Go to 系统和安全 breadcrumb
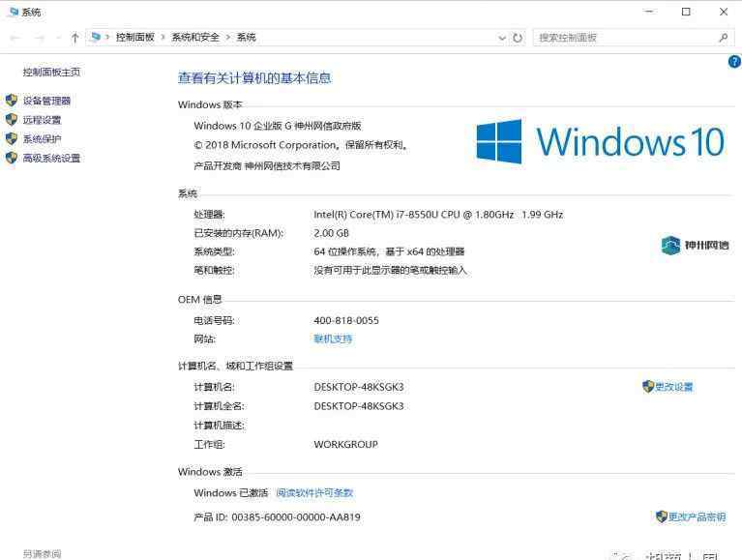This screenshot has width=742, height=560. pos(195,38)
